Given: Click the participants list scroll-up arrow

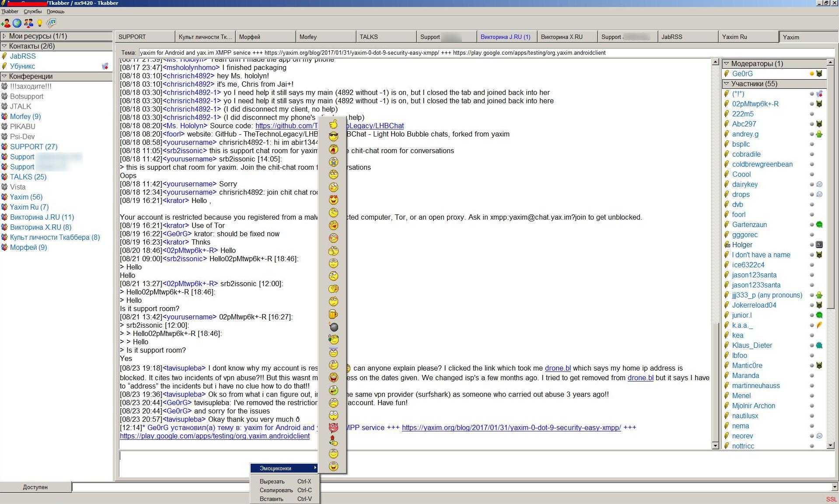Looking at the screenshot, I should 831,63.
